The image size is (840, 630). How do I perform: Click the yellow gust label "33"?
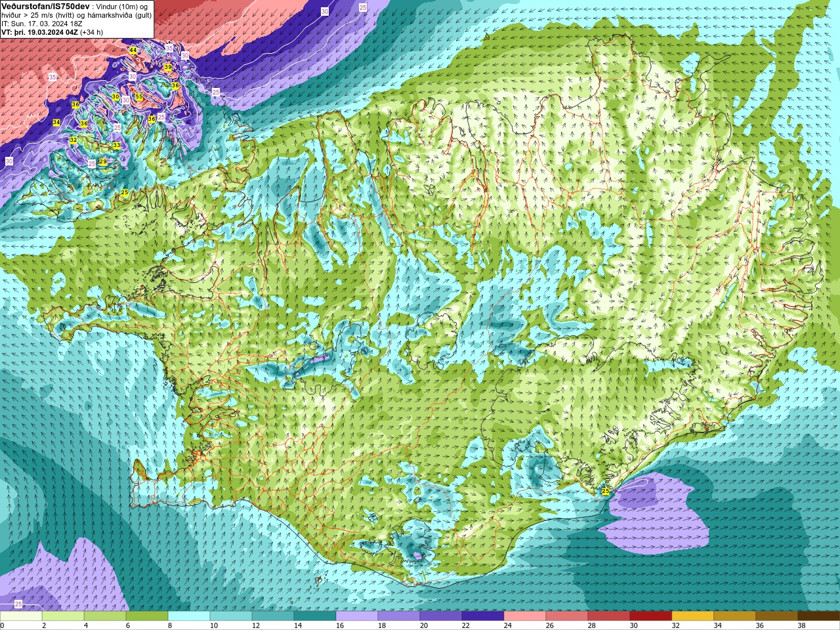pyautogui.click(x=116, y=145)
